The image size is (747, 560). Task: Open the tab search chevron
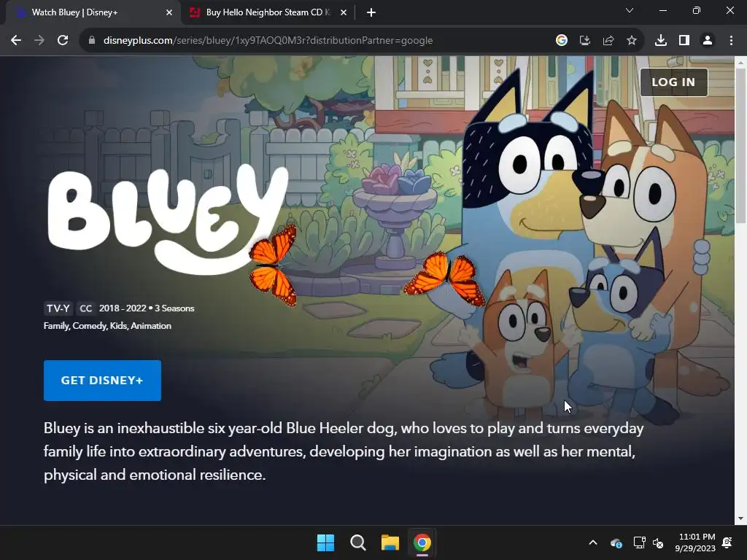click(630, 10)
